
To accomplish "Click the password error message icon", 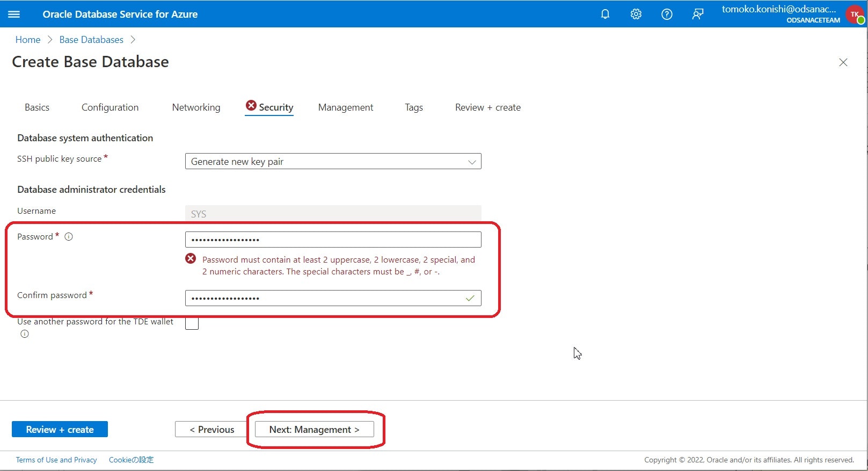I will [x=191, y=259].
